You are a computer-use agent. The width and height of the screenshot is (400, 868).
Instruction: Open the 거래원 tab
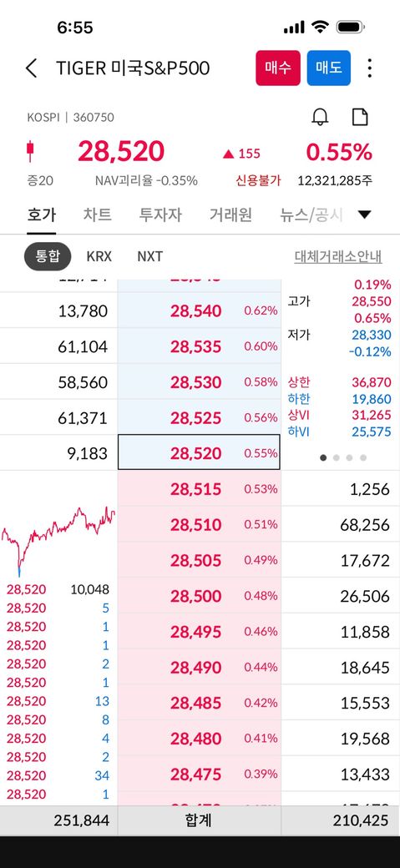point(231,214)
